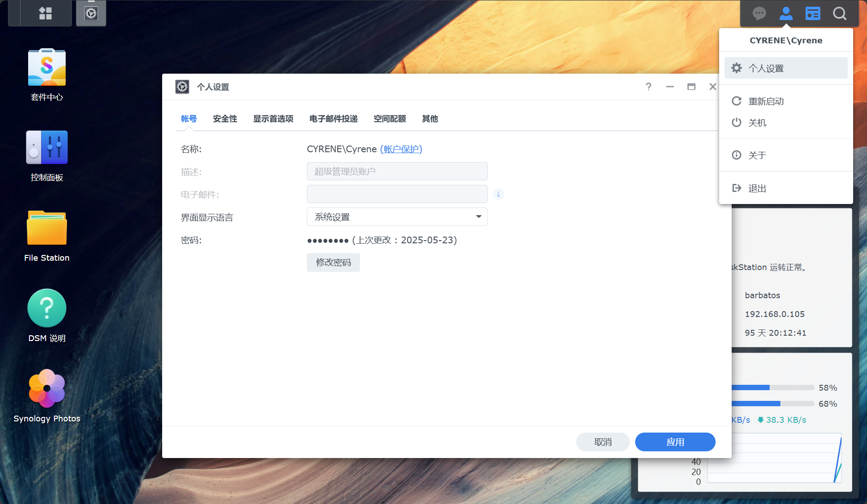Open the DSM main menu grid icon
Viewport: 867px width, 504px height.
pos(45,13)
